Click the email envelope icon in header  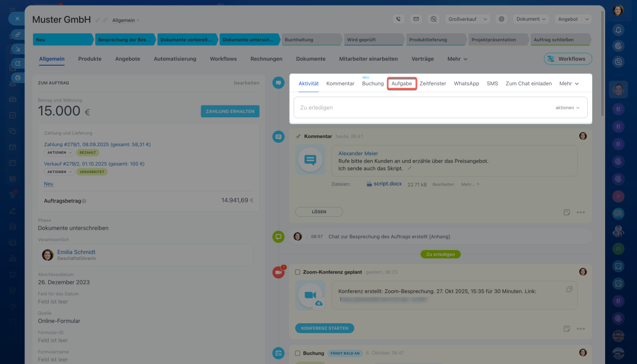pyautogui.click(x=416, y=19)
